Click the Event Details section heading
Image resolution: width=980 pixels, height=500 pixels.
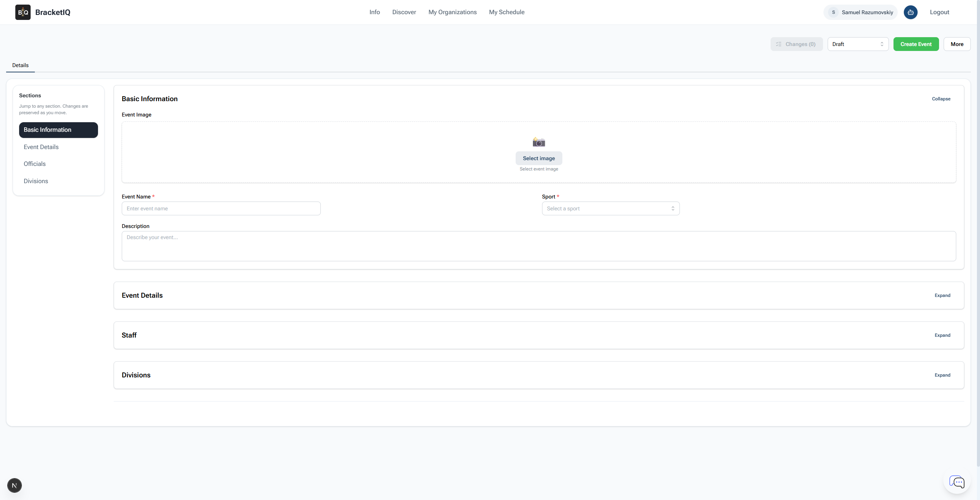click(x=142, y=295)
